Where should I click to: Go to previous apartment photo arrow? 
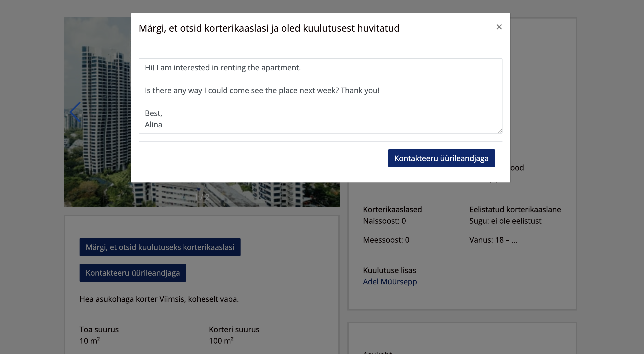(x=75, y=112)
